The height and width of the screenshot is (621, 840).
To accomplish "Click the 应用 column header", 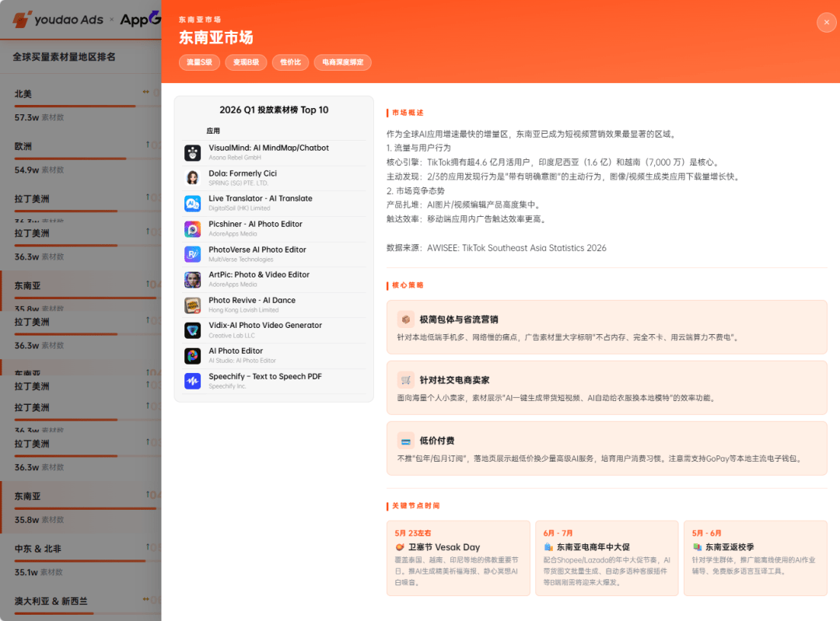I will coord(213,131).
